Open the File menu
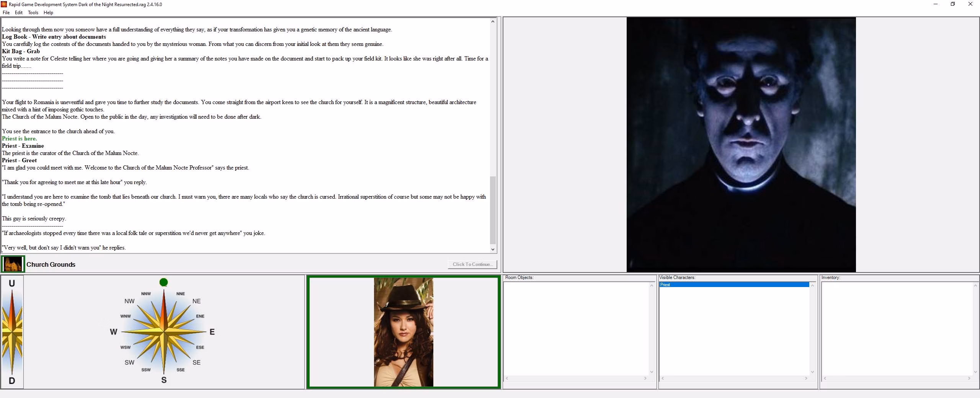Image resolution: width=980 pixels, height=398 pixels. point(6,13)
